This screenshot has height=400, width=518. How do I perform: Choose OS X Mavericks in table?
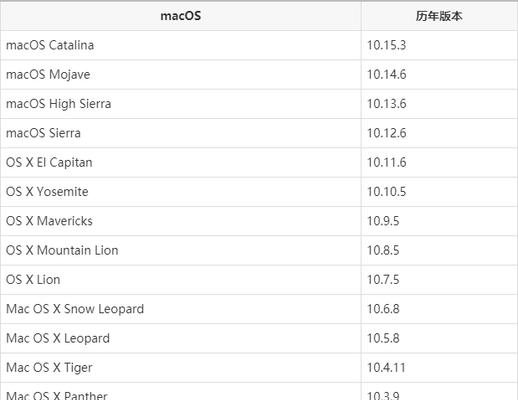point(49,221)
